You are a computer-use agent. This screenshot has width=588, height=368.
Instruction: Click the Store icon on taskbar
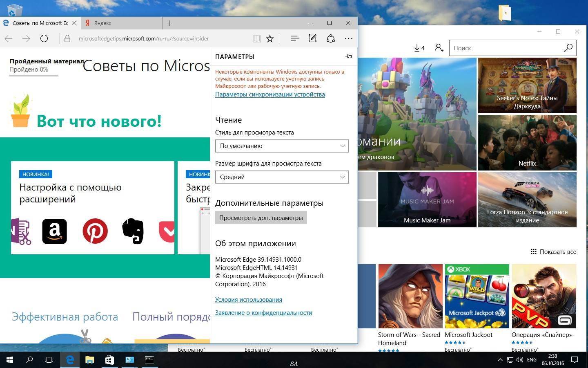(109, 360)
